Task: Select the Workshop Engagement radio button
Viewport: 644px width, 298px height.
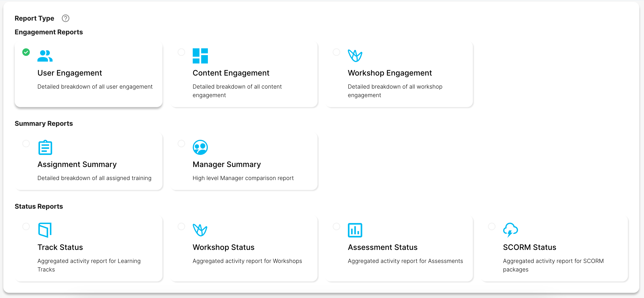Action: 336,52
